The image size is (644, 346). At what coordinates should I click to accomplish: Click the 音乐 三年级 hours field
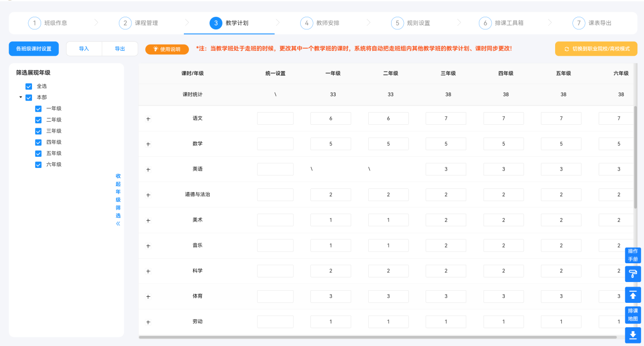446,245
